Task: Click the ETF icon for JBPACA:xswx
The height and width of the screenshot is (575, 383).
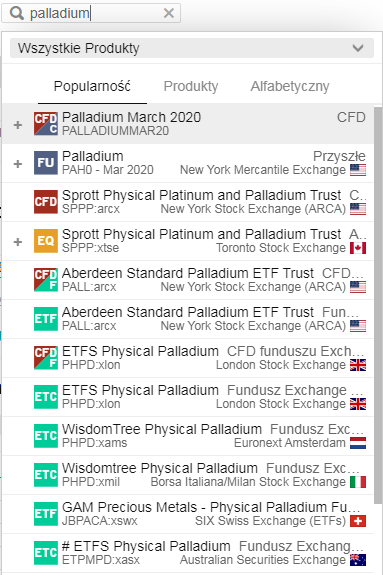Action: pos(46,514)
